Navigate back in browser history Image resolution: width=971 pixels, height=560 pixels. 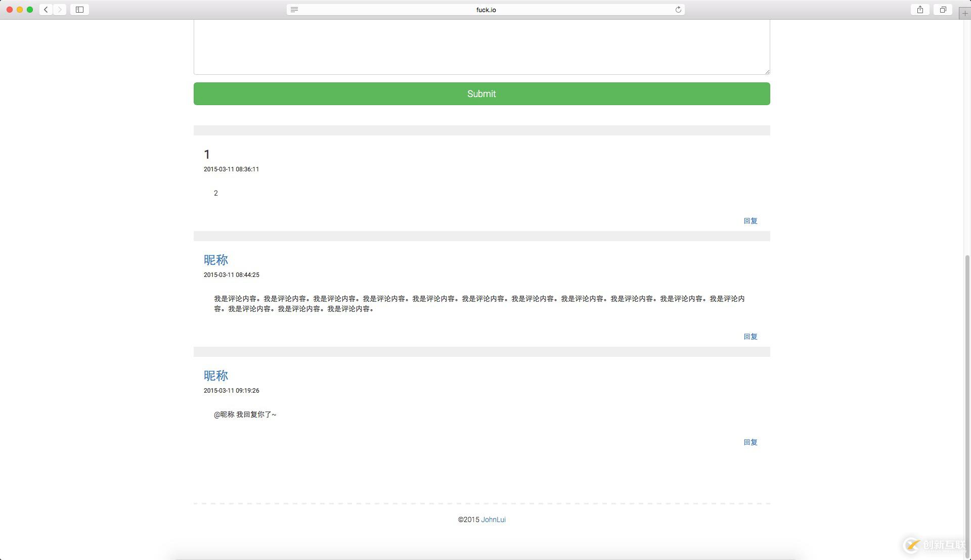pyautogui.click(x=45, y=9)
